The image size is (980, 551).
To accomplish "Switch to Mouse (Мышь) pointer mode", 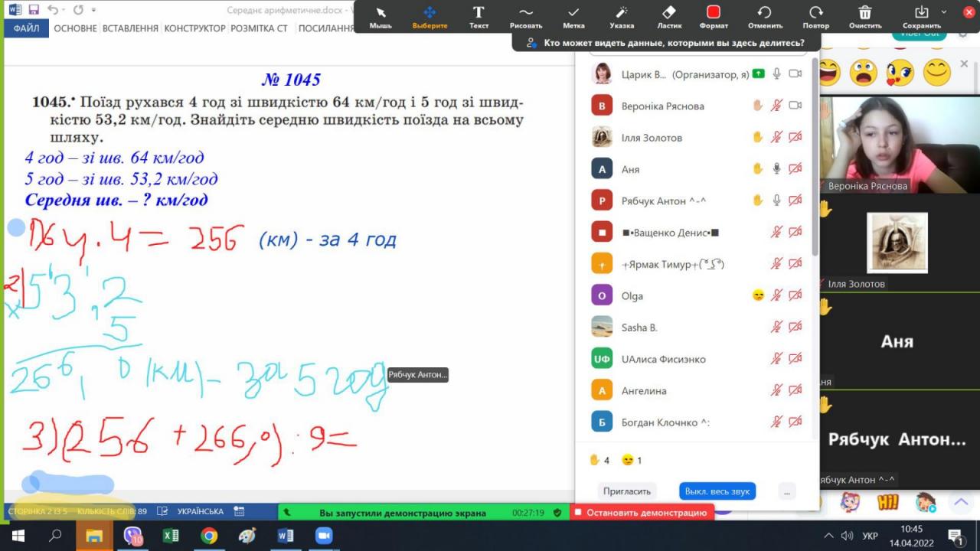I will point(381,17).
